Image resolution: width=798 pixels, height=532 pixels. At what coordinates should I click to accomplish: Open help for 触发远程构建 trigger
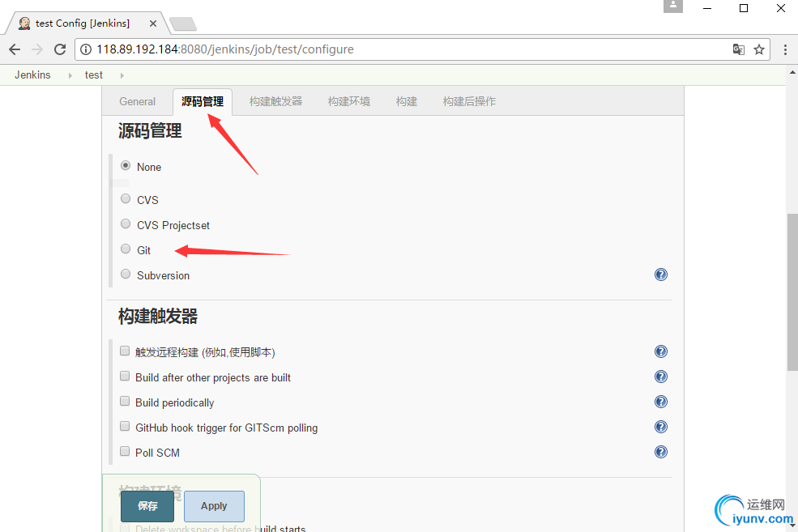660,351
